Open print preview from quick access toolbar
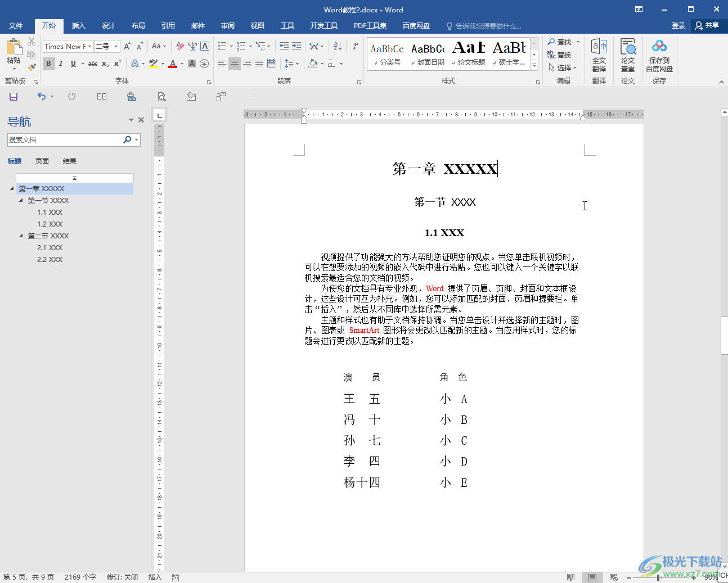728x583 pixels. coord(161,97)
